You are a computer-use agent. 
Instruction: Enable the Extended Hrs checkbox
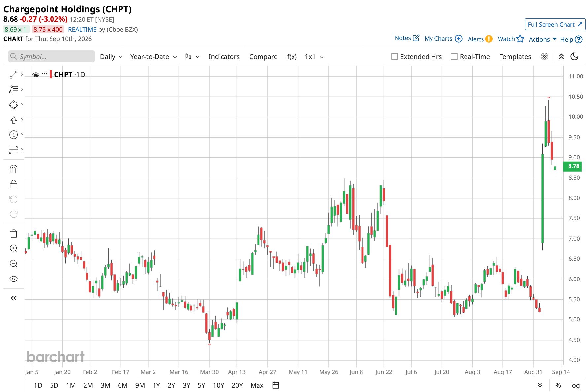395,57
